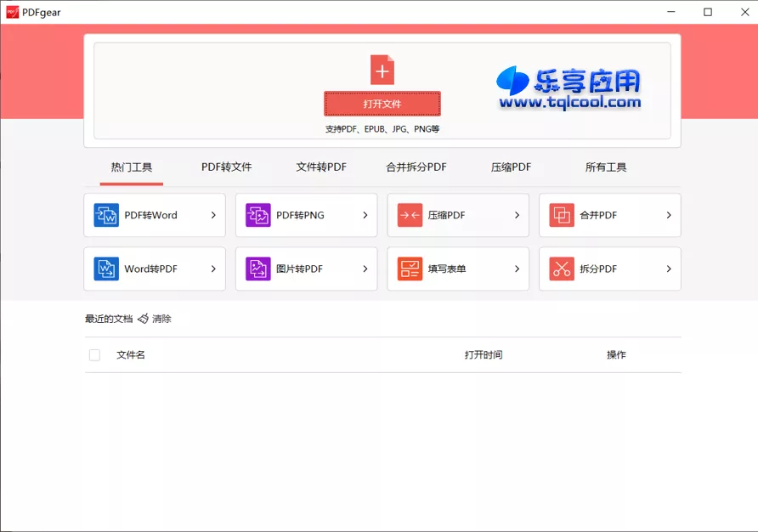Expand the 合并PDF card chevron
This screenshot has width=758, height=532.
pyautogui.click(x=670, y=215)
